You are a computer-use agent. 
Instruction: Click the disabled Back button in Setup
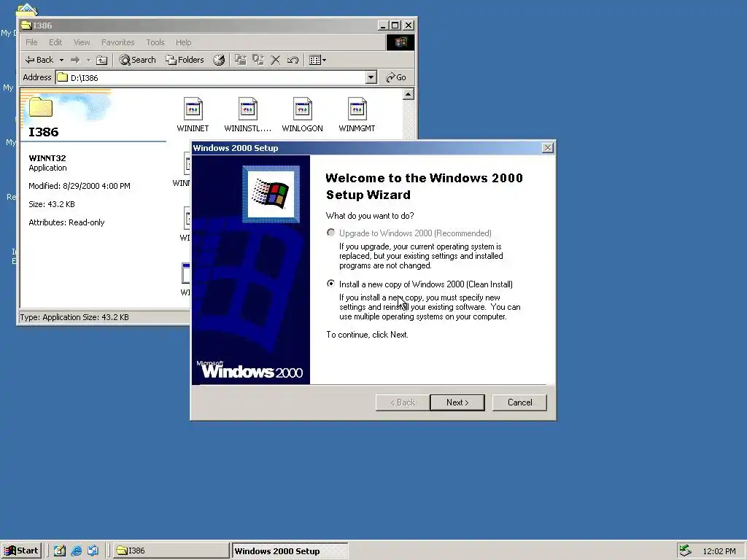tap(403, 402)
